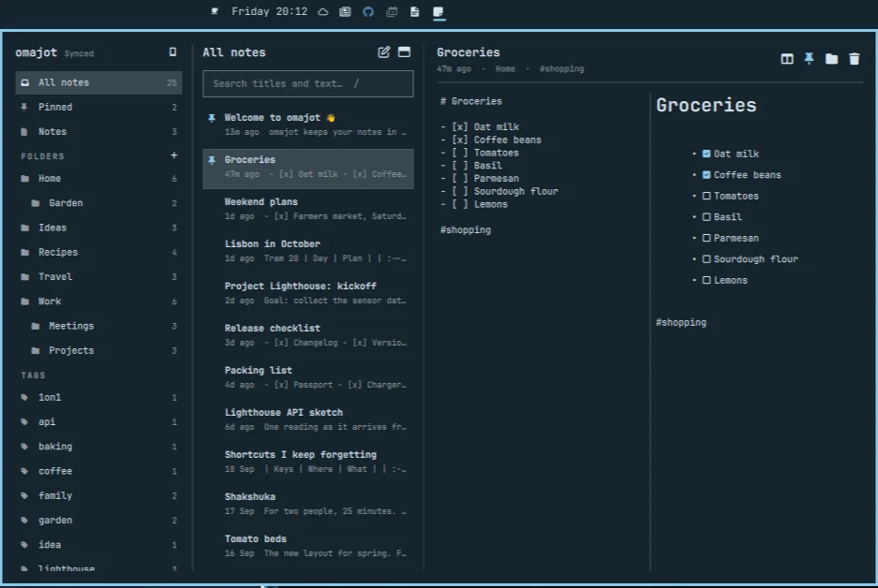Image resolution: width=878 pixels, height=588 pixels.
Task: Uncheck the Oat milk checkbox in preview
Action: pos(707,154)
